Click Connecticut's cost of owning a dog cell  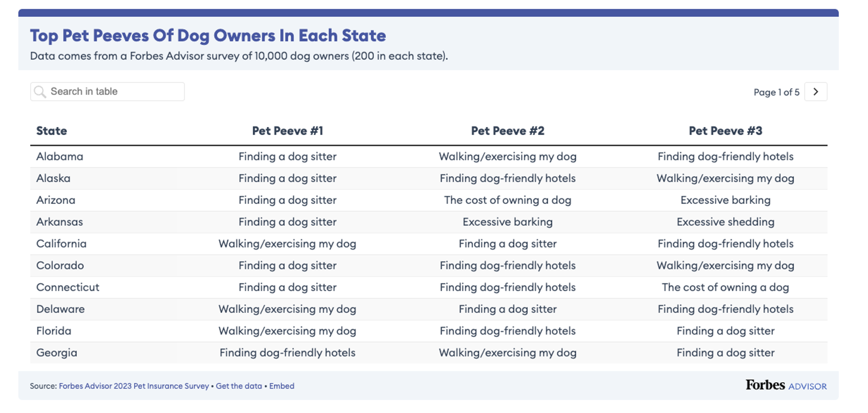(725, 287)
